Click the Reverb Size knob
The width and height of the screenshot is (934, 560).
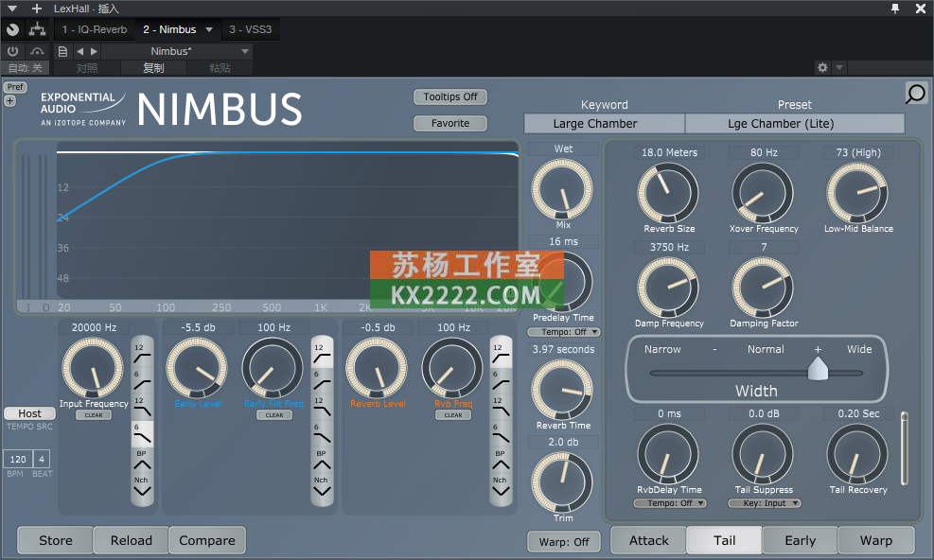coord(668,194)
